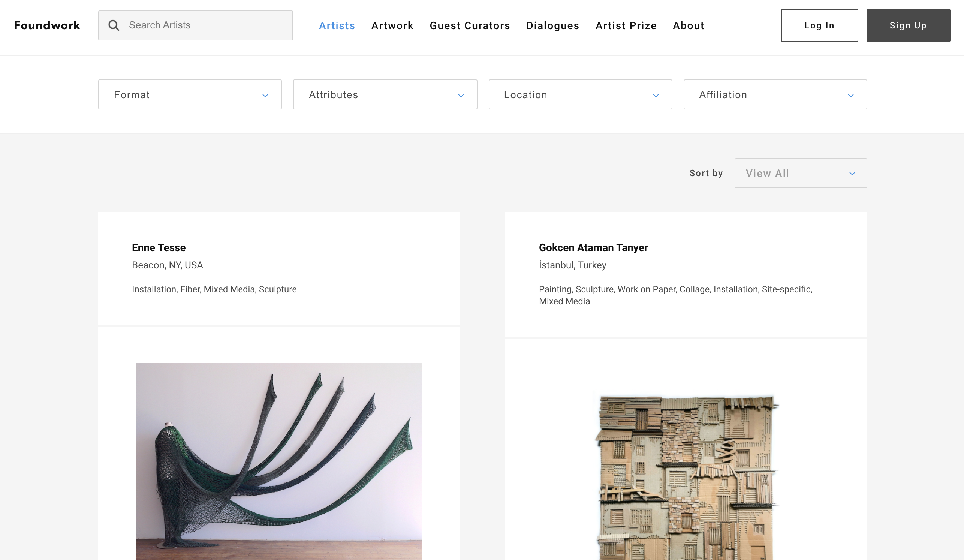Navigate to the Dialogues page
The image size is (964, 560).
(x=552, y=25)
